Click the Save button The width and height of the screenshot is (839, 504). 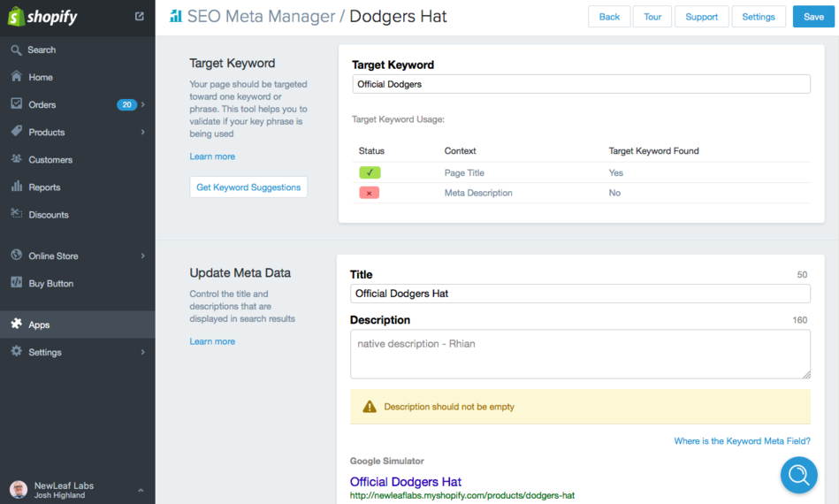813,17
